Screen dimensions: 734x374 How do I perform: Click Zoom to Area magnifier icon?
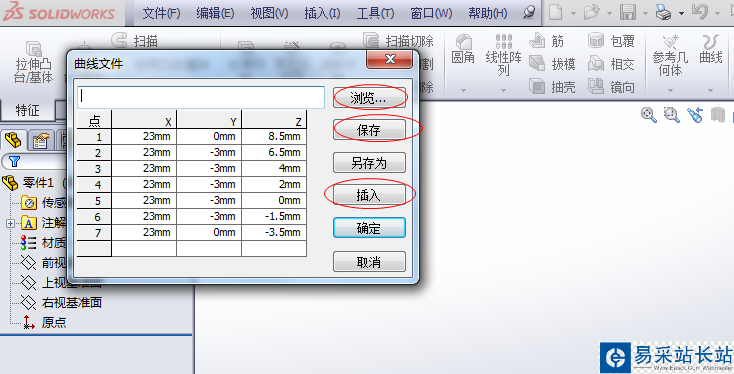(672, 115)
